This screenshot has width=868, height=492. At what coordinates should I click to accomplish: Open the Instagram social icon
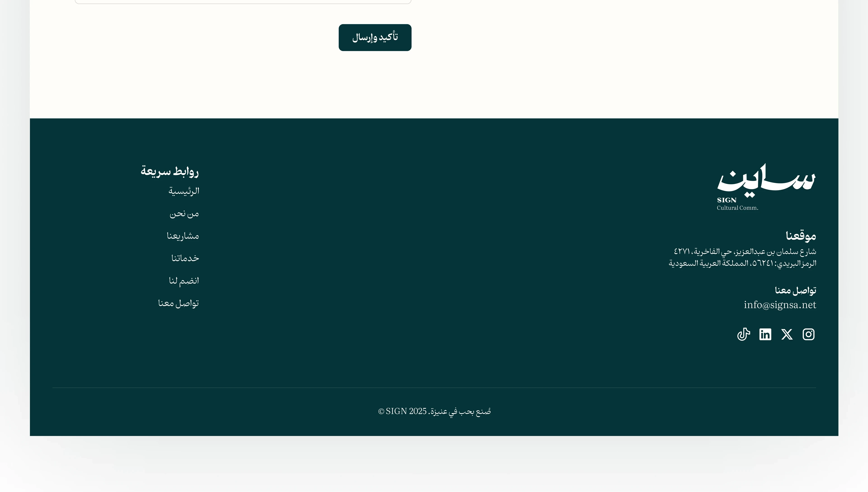809,334
